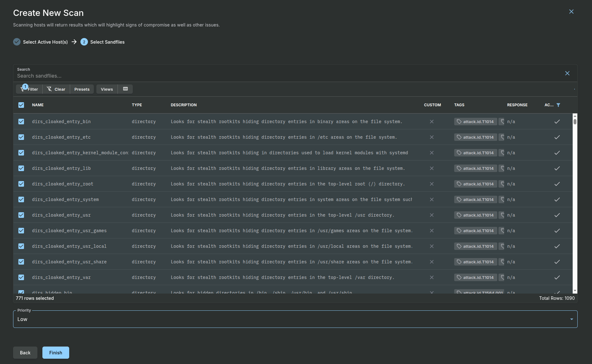
Task: Deselect the dirs_cloaked_entry_var sandfly
Action: [x=21, y=277]
